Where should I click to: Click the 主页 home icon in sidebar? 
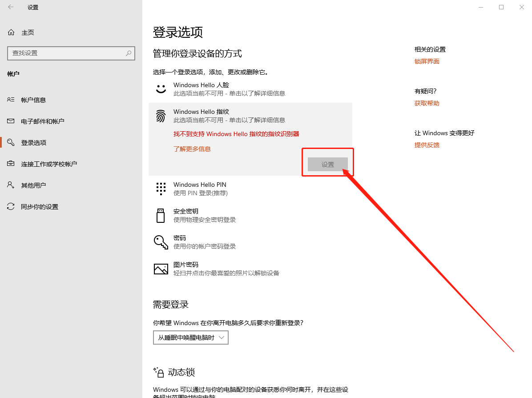coord(11,32)
